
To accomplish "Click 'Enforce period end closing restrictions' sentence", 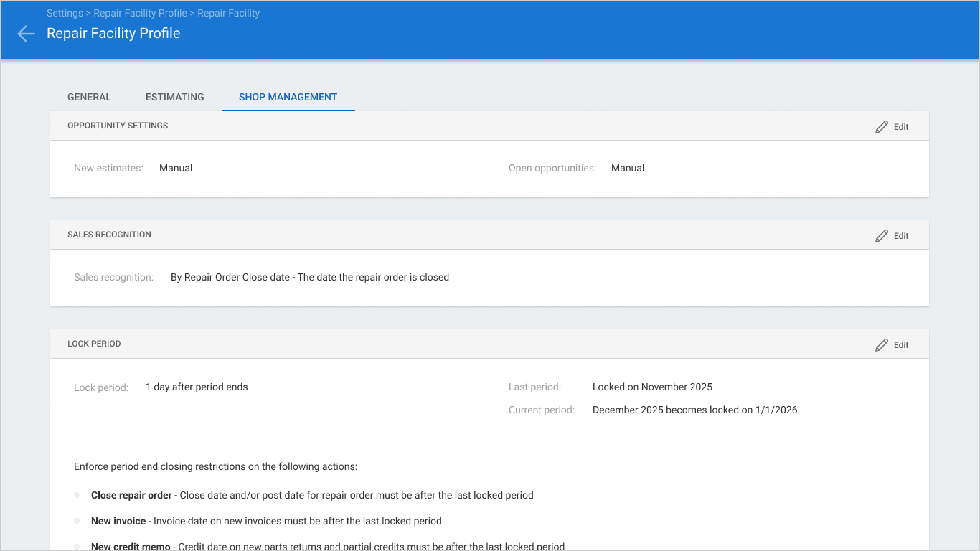I will [215, 466].
